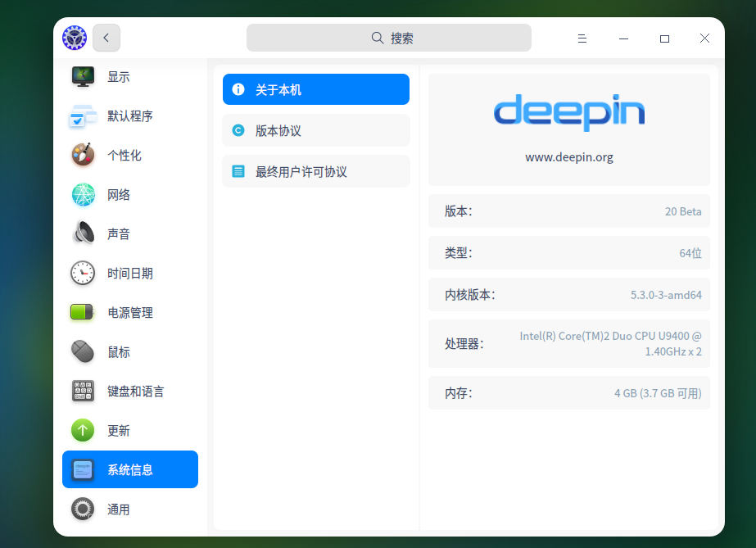Open the Sound (声音) speaker icon
The height and width of the screenshot is (548, 756).
tap(83, 233)
